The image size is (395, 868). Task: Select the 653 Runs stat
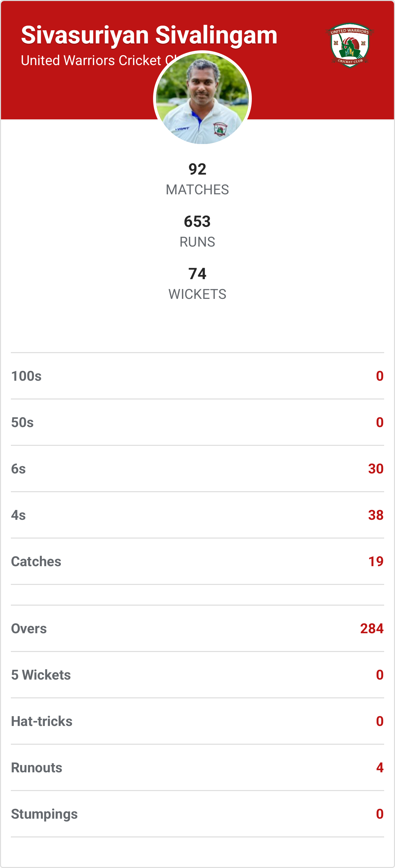(197, 231)
